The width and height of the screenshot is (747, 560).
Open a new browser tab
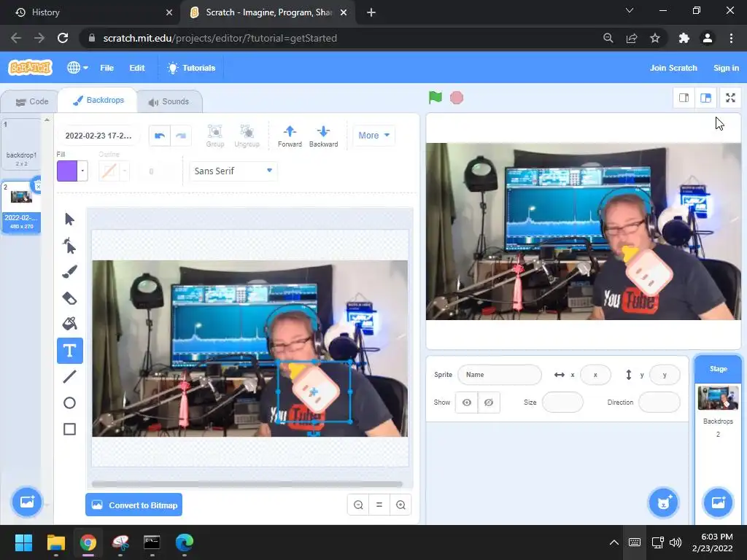coord(371,12)
